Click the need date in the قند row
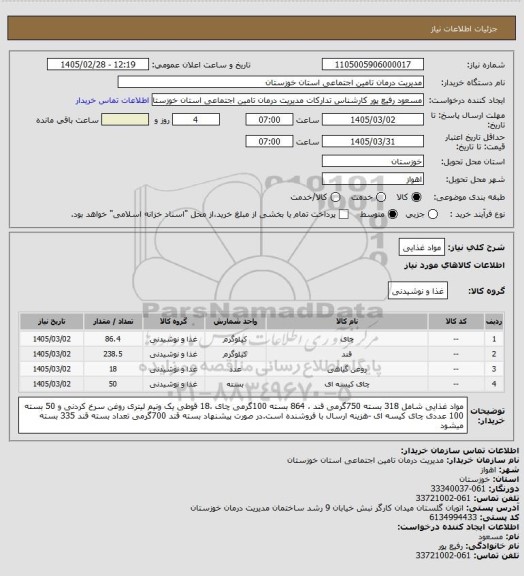Viewport: 524px width, 576px height. (x=51, y=354)
